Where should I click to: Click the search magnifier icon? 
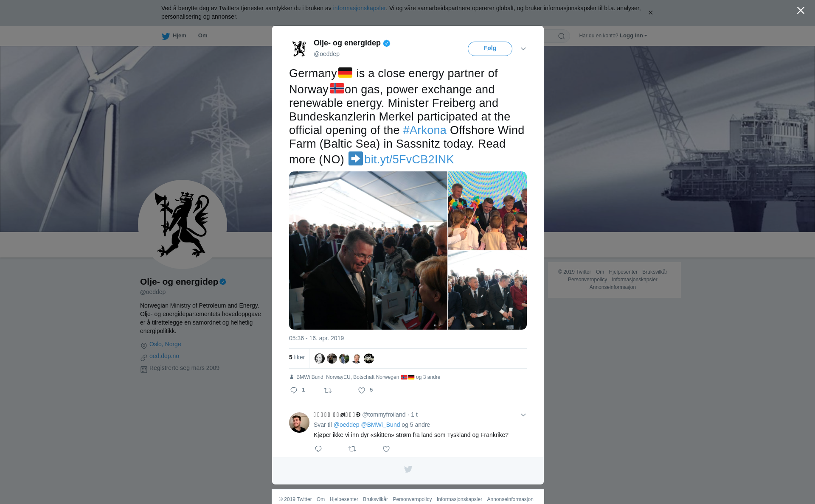click(x=562, y=36)
